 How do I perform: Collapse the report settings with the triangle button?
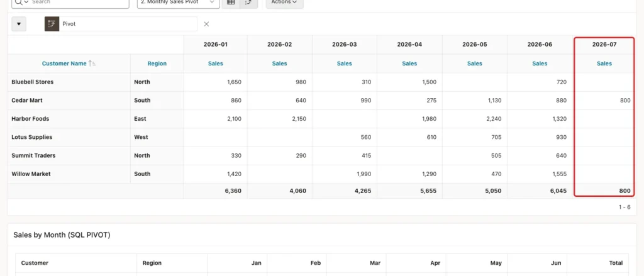click(x=19, y=24)
